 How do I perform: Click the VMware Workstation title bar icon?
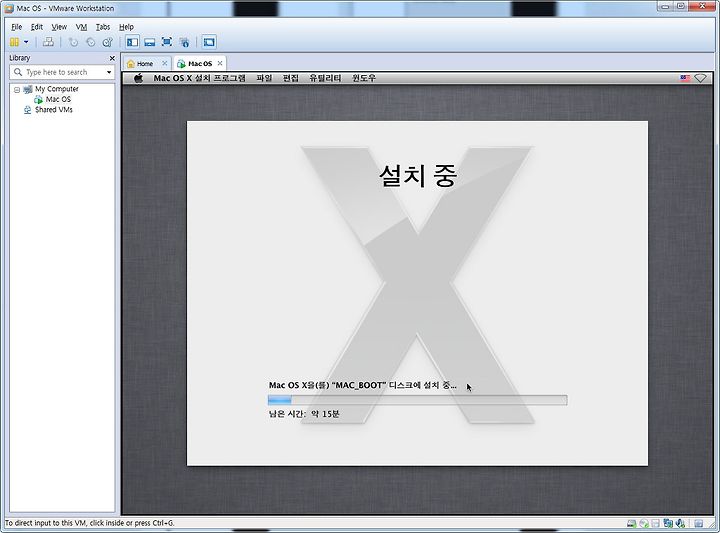tap(8, 8)
